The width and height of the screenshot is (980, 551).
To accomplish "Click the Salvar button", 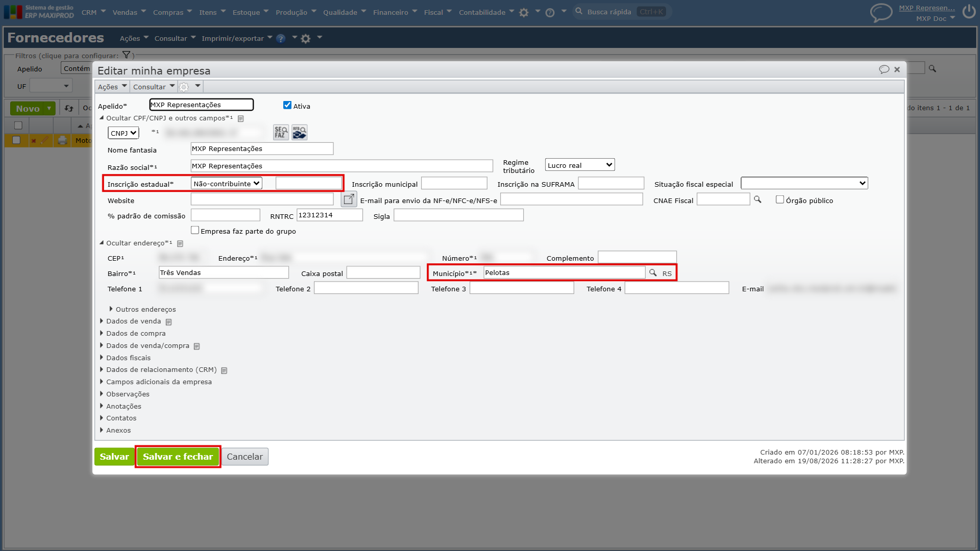I will click(114, 457).
